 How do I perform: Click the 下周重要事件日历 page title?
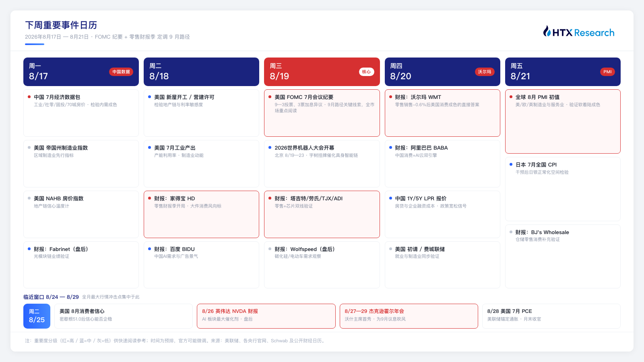click(61, 25)
